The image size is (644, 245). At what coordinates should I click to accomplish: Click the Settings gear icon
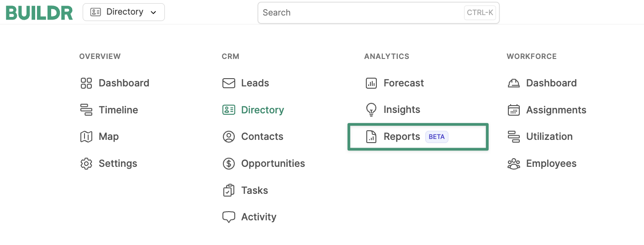(86, 164)
